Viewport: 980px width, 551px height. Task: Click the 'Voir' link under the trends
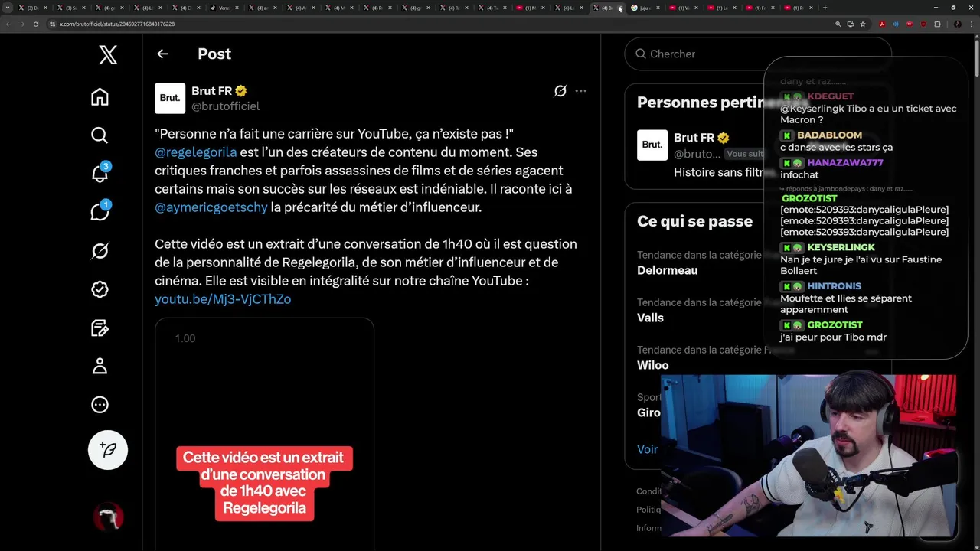click(x=647, y=449)
